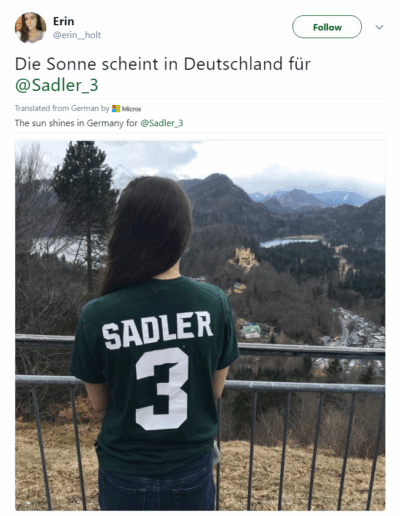Open the tweet options chevron menu

pyautogui.click(x=379, y=27)
